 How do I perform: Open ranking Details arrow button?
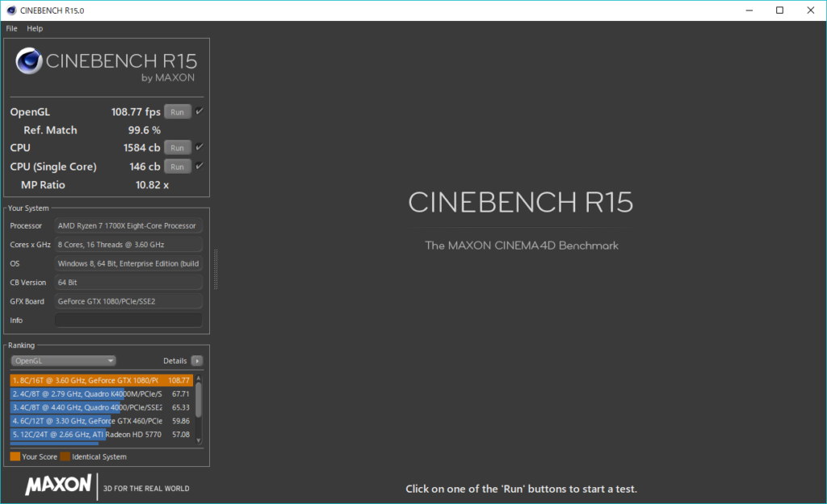[197, 360]
